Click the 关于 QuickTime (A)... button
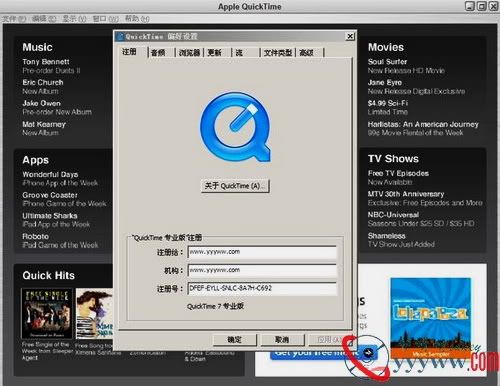 pos(235,186)
